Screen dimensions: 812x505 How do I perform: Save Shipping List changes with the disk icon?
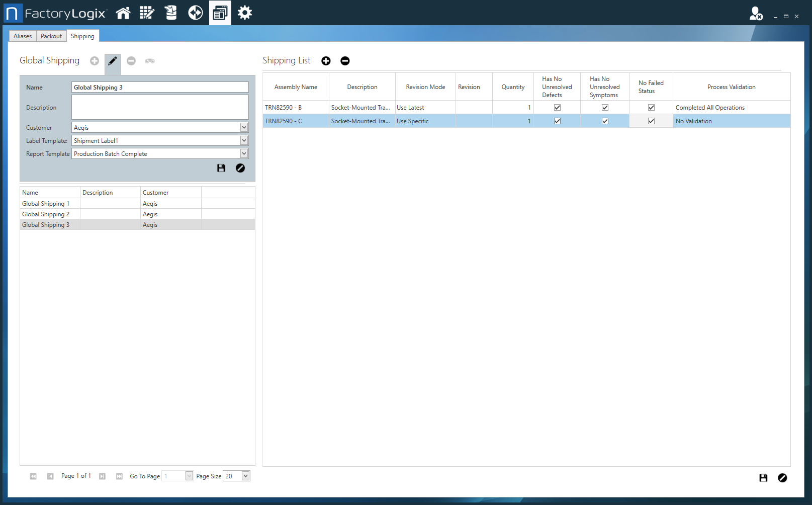[x=763, y=478]
